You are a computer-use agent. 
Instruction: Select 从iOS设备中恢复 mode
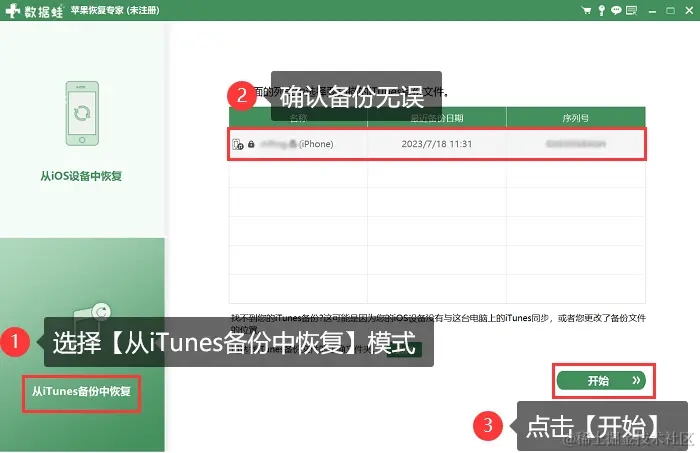click(x=81, y=176)
